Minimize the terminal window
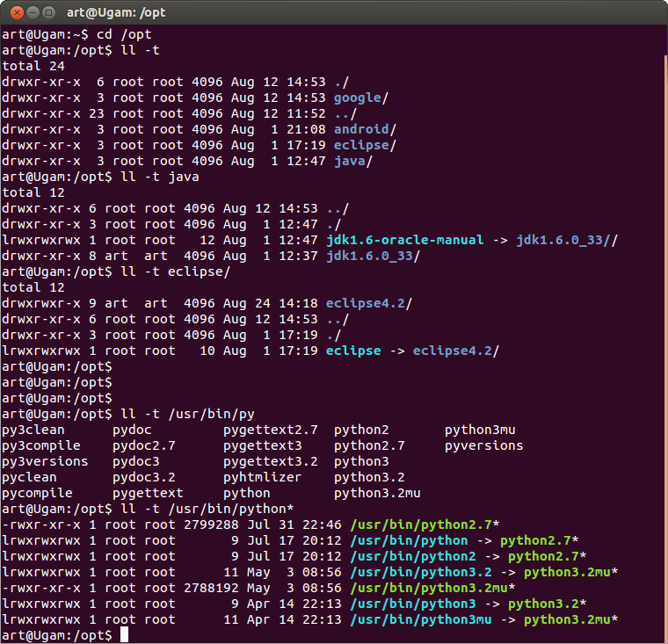The height and width of the screenshot is (644, 668). coord(33,13)
